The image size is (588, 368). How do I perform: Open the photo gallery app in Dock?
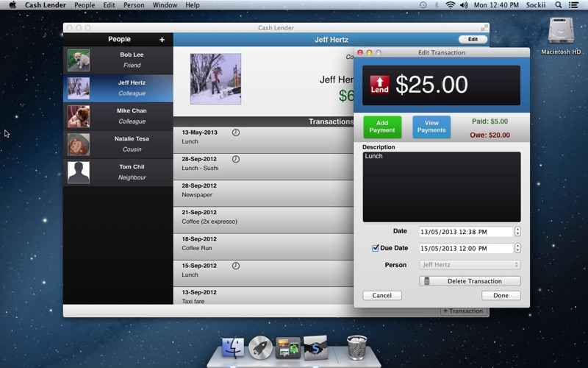[x=288, y=347]
